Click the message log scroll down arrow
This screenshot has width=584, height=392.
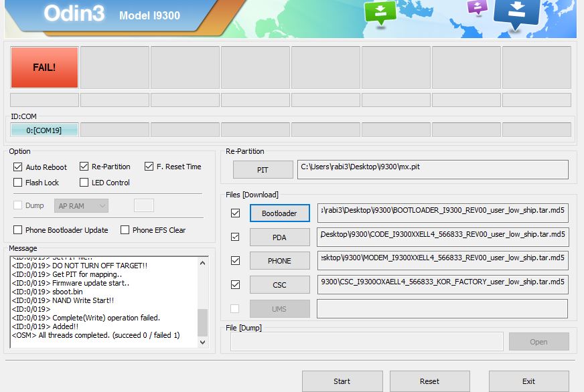pos(203,342)
